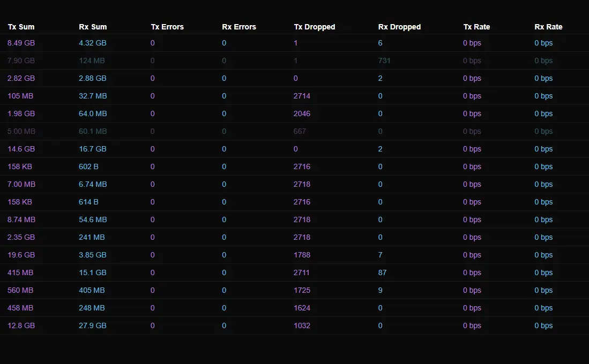This screenshot has width=589, height=364.
Task: Sort the table by Tx Dropped
Action: point(315,27)
